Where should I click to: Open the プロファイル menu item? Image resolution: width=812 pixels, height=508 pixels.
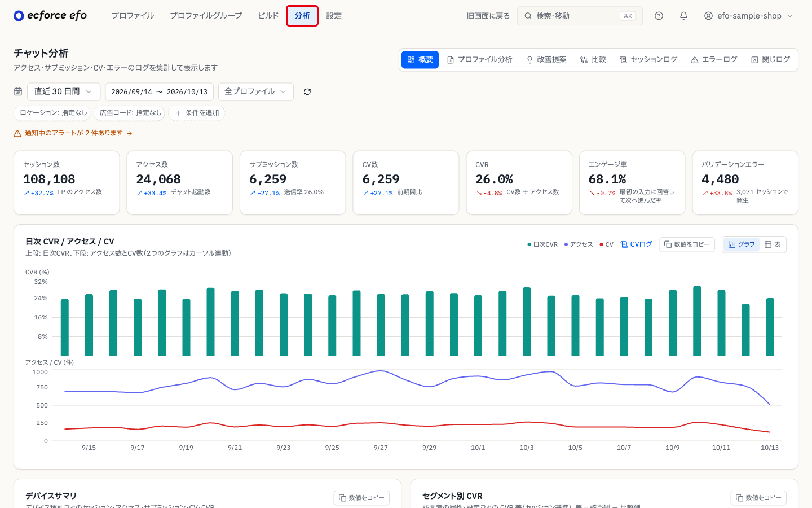click(133, 16)
